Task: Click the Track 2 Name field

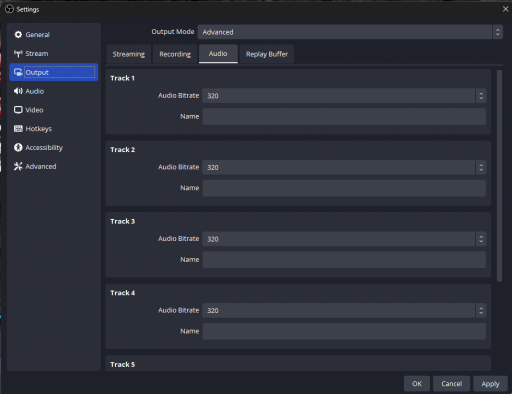Action: (344, 188)
